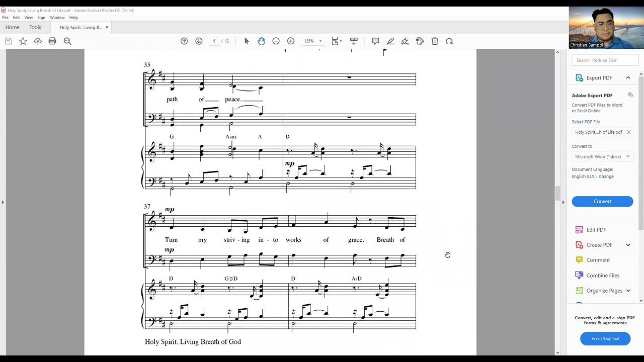Open the find text magnifier
This screenshot has width=644, height=362.
click(x=67, y=41)
